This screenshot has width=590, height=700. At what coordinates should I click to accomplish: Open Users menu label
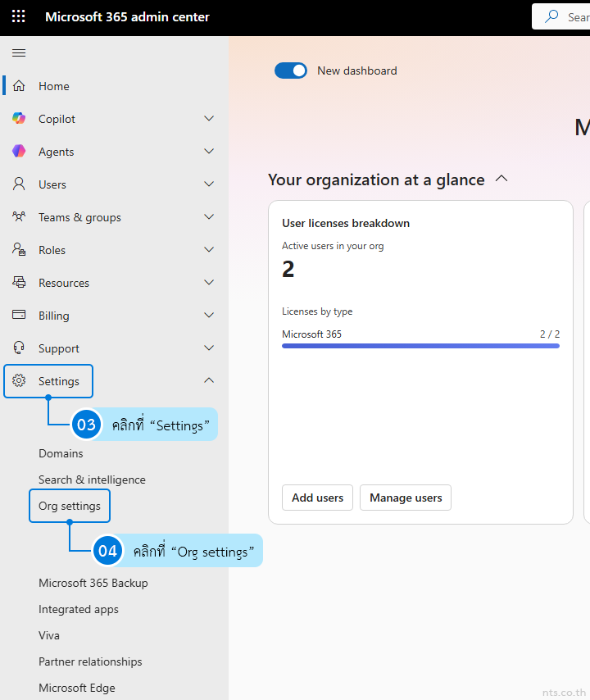[x=52, y=184]
